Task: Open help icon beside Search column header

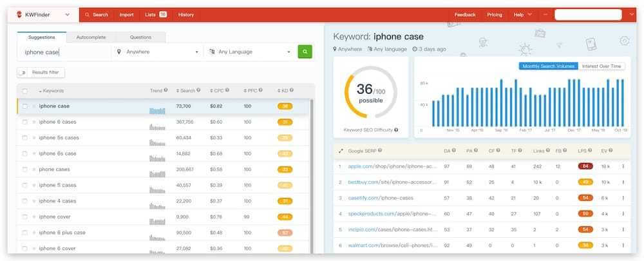Action: click(198, 90)
